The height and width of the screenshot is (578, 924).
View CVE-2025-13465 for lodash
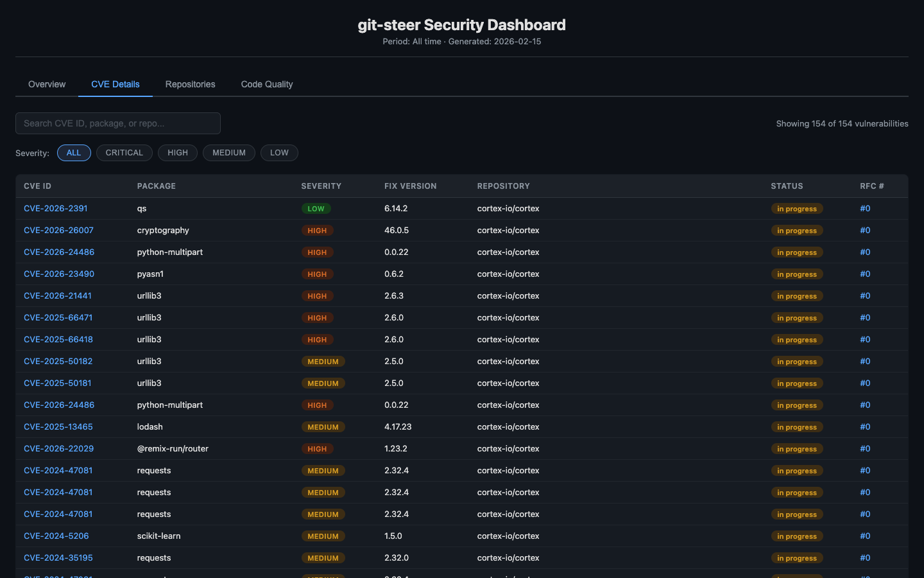tap(58, 426)
